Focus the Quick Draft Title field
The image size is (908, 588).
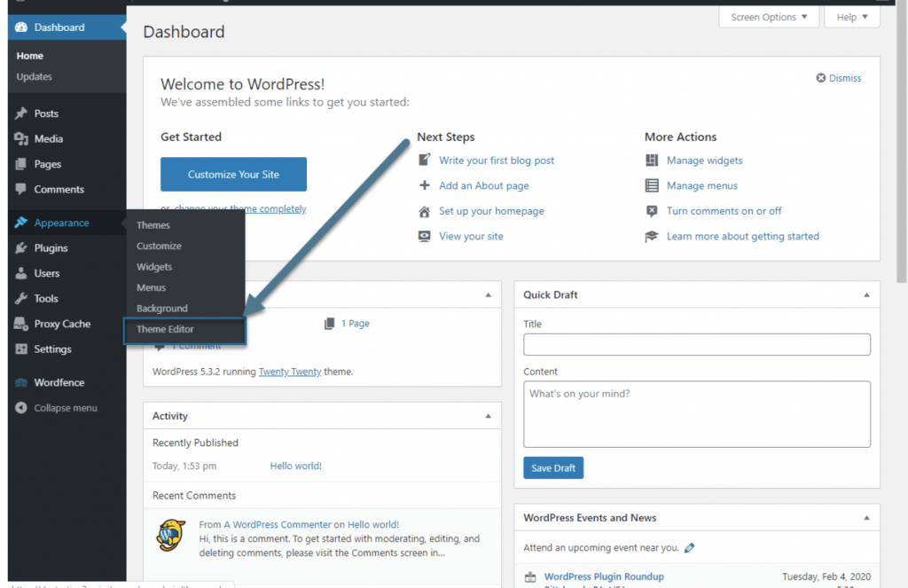tap(697, 345)
